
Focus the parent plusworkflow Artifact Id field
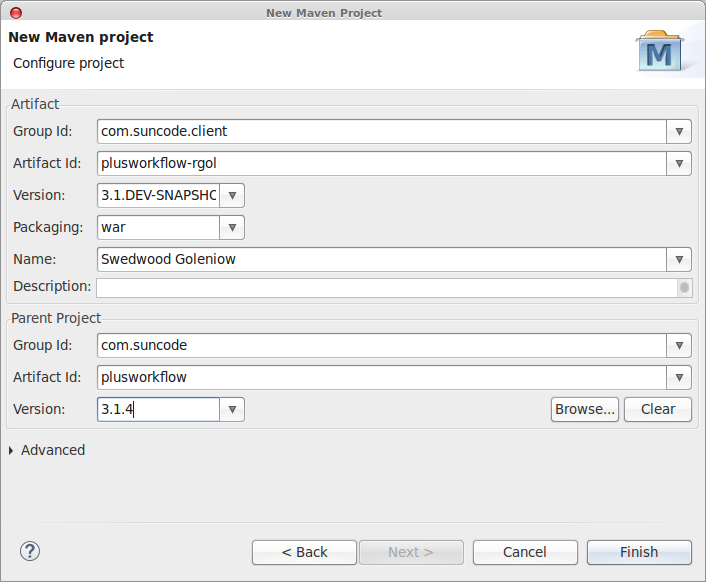click(x=382, y=377)
